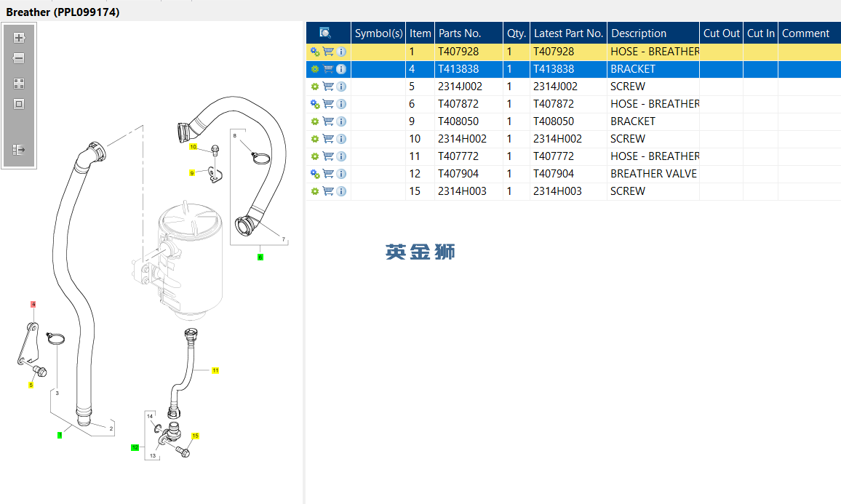Show info for T408050 bracket
This screenshot has width=841, height=504.
click(341, 121)
